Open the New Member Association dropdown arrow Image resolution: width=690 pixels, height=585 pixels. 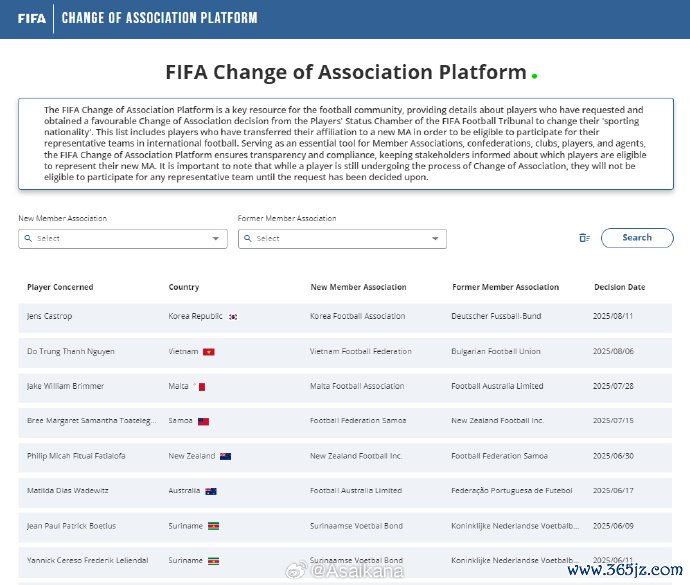click(215, 239)
